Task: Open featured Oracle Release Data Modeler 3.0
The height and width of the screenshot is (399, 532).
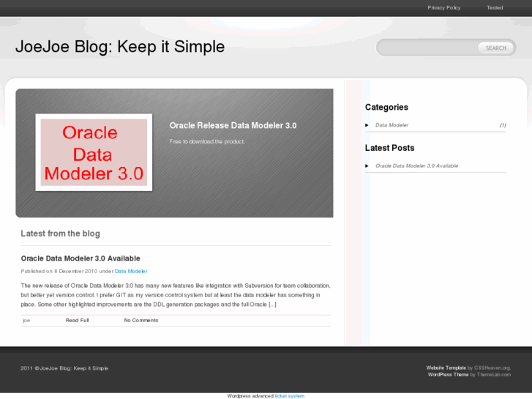Action: [233, 126]
